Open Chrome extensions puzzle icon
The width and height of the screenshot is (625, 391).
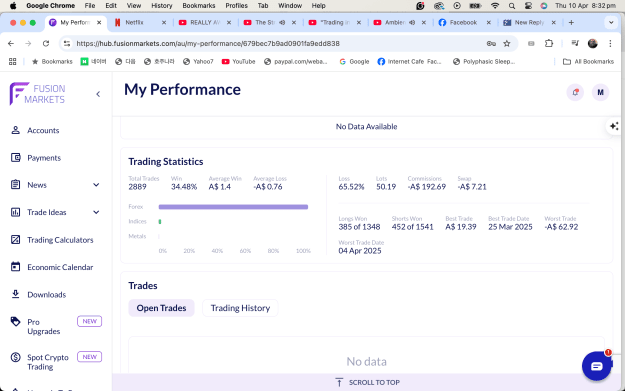tap(549, 43)
